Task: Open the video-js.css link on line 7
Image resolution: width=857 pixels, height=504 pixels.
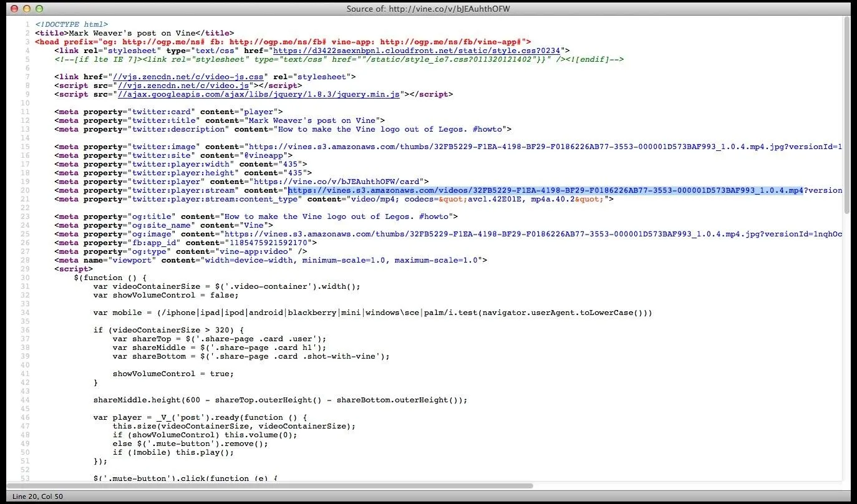Action: (187, 77)
